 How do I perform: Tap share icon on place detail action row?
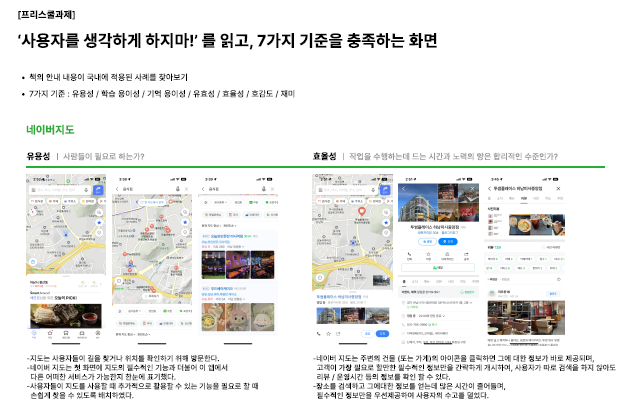[466, 256]
